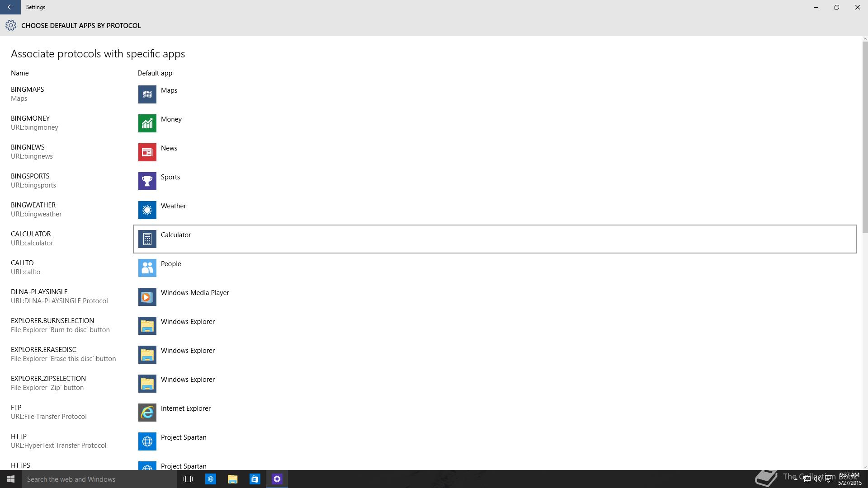Change default app labeled Money
The height and width of the screenshot is (488, 868).
[171, 119]
